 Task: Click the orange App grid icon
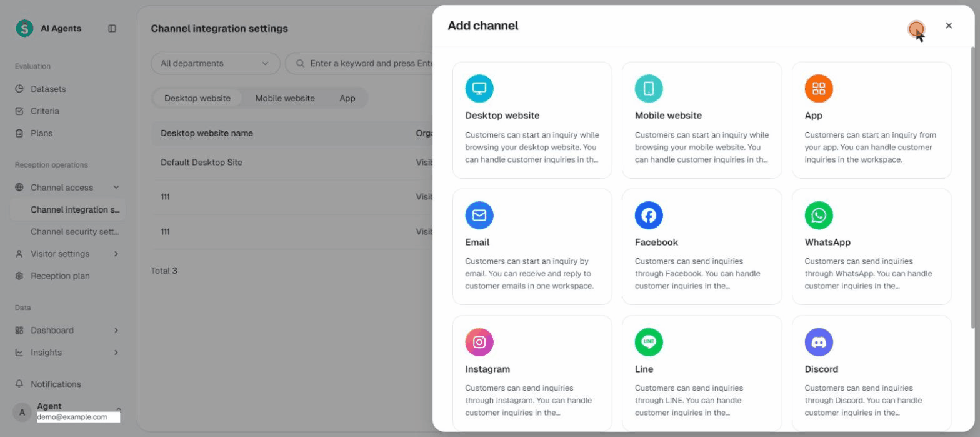[x=819, y=88]
